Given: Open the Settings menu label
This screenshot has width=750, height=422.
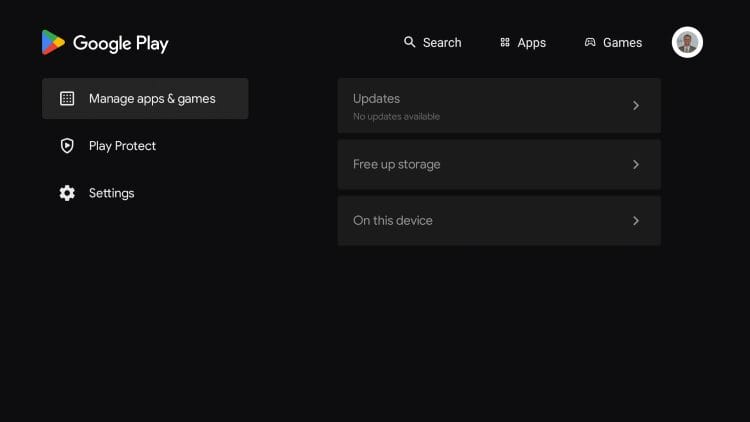Looking at the screenshot, I should 111,193.
